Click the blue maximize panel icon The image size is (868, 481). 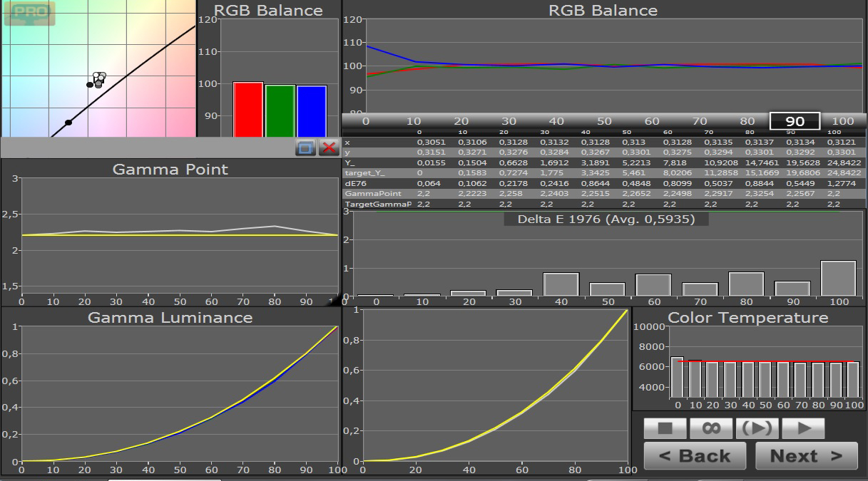[x=306, y=148]
